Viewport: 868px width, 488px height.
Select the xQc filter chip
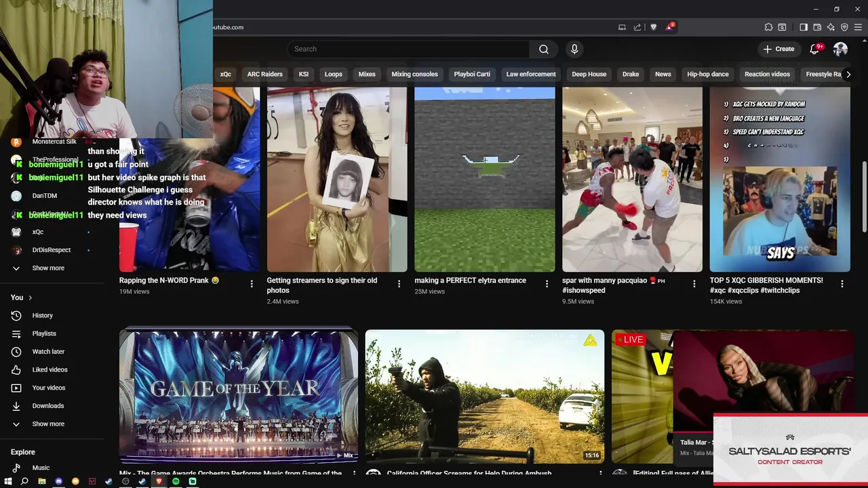tap(226, 74)
